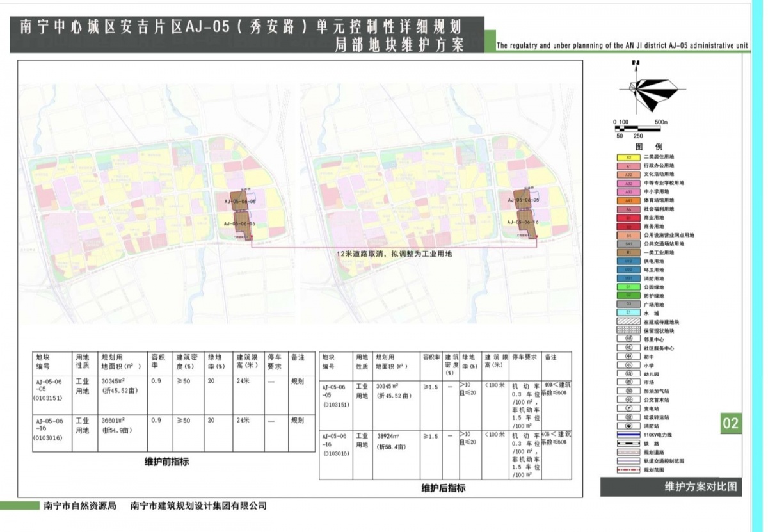This screenshot has height=532, width=768.
Task: Click the 幼儿园 legend symbol
Action: click(630, 373)
